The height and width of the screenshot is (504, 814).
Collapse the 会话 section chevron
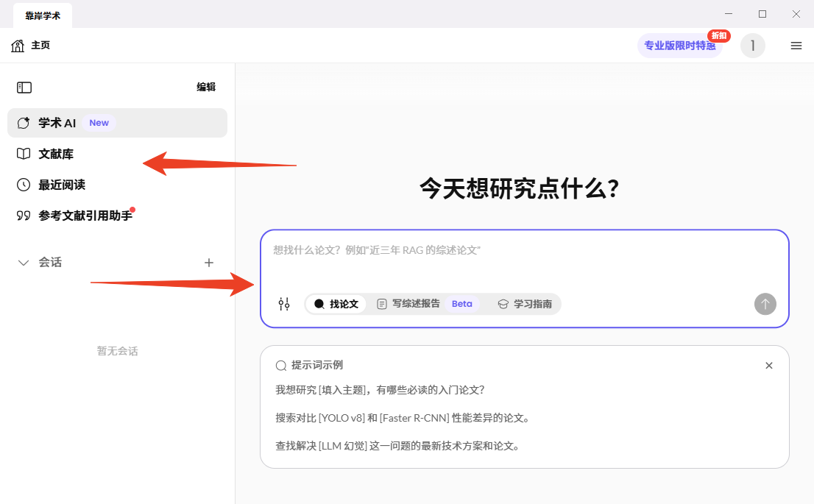(24, 263)
